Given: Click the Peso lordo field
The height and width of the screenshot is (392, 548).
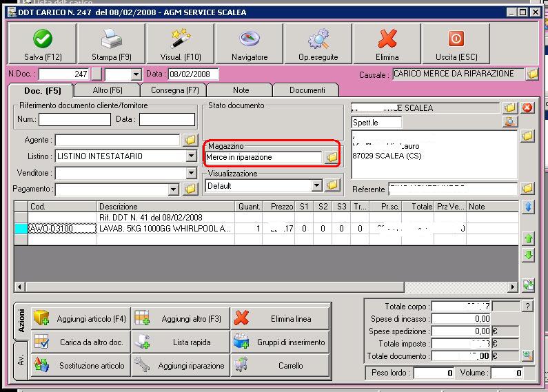Looking at the screenshot, I should coord(434,373).
